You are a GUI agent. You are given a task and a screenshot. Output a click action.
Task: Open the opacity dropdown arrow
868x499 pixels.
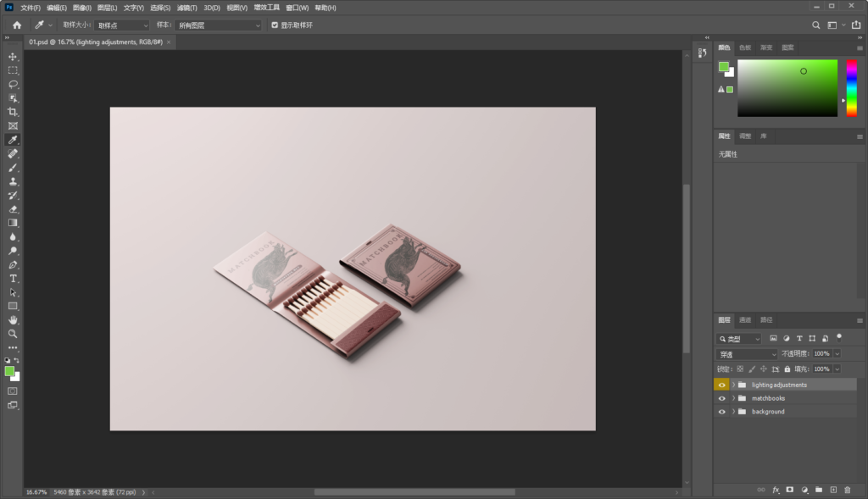pos(837,353)
